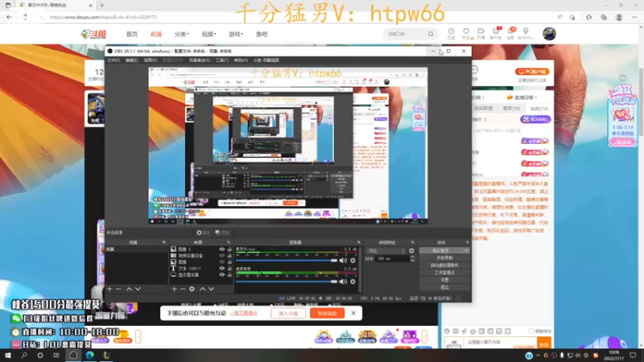Go to Douyu 首页 tab
This screenshot has width=644, height=362.
tap(132, 34)
